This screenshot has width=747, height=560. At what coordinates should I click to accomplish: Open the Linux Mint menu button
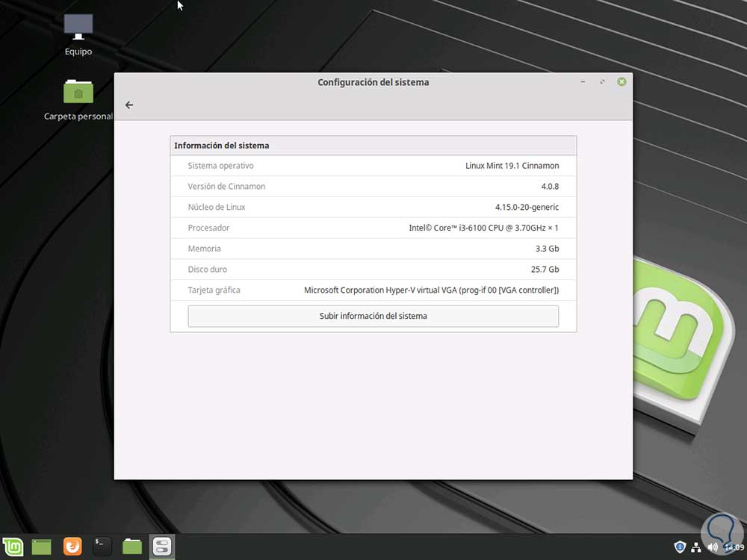coord(13,547)
